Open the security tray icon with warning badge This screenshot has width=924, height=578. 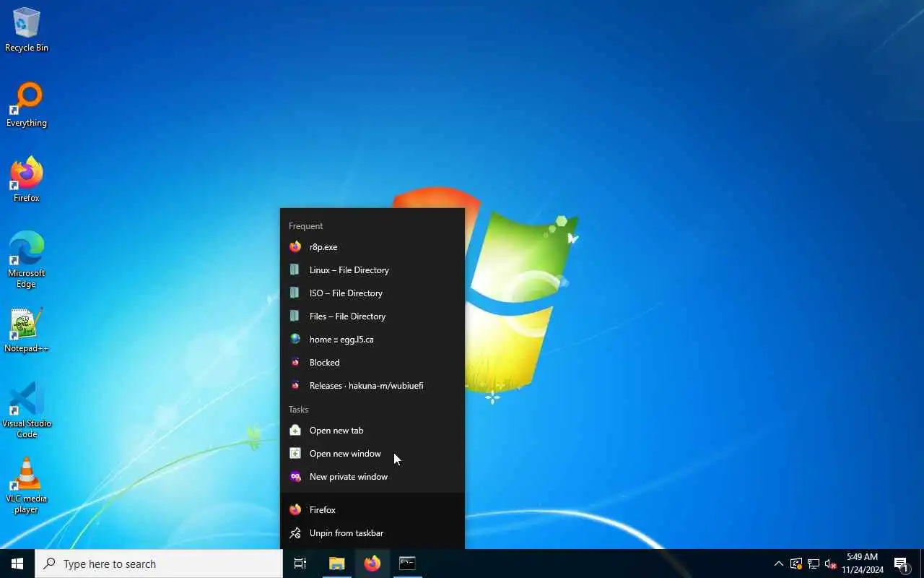tap(796, 564)
